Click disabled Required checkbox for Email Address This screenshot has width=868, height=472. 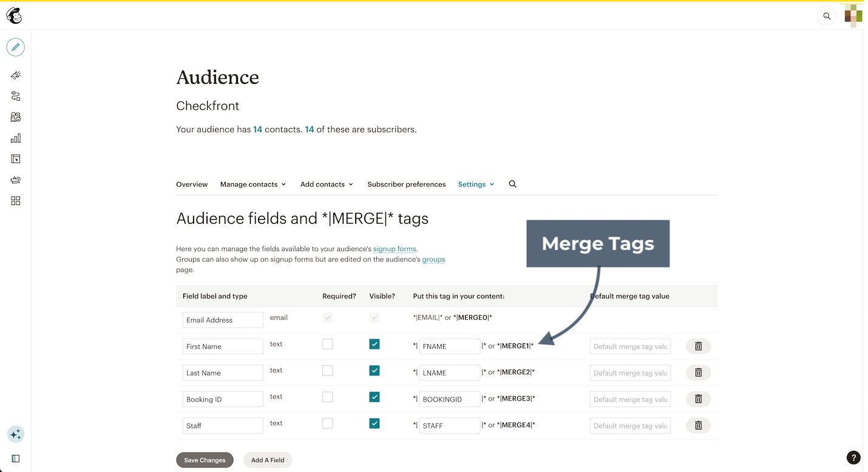click(x=328, y=317)
